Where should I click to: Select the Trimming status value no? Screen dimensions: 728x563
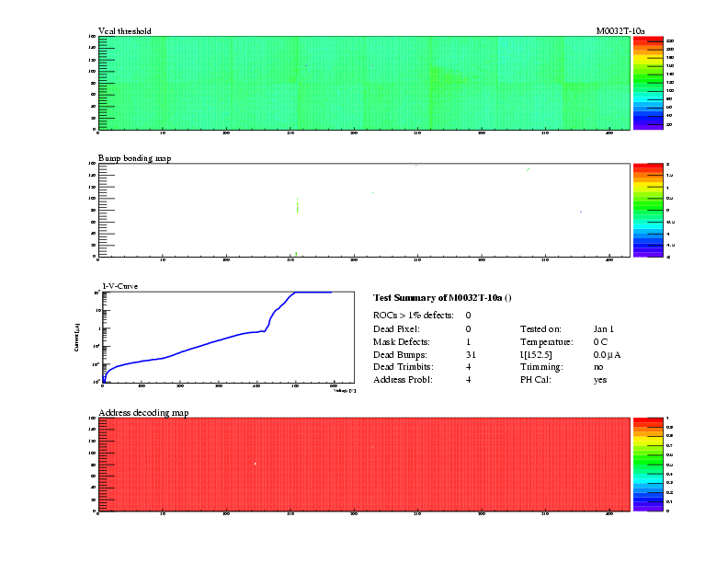click(x=599, y=367)
